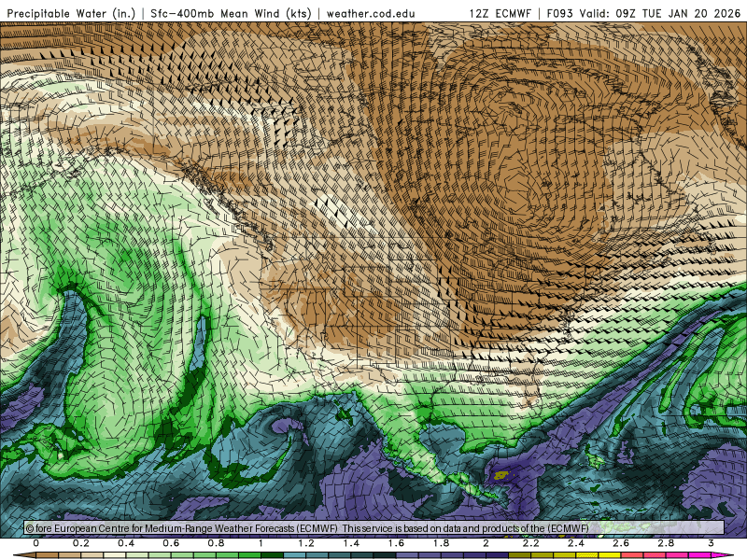This screenshot has height=560, width=747.
Task: Click the 'Sfc-400mb Mean Wind (kts)' label
Action: pos(231,13)
